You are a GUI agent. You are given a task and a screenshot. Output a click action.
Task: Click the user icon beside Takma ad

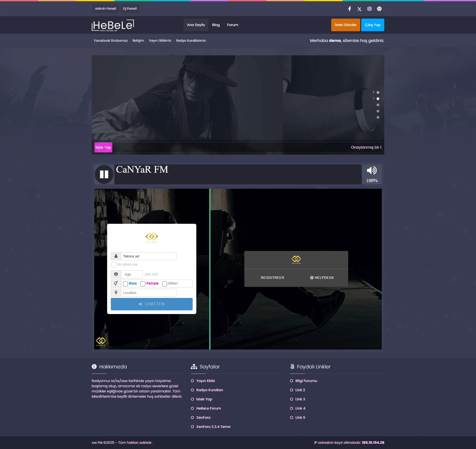(116, 256)
